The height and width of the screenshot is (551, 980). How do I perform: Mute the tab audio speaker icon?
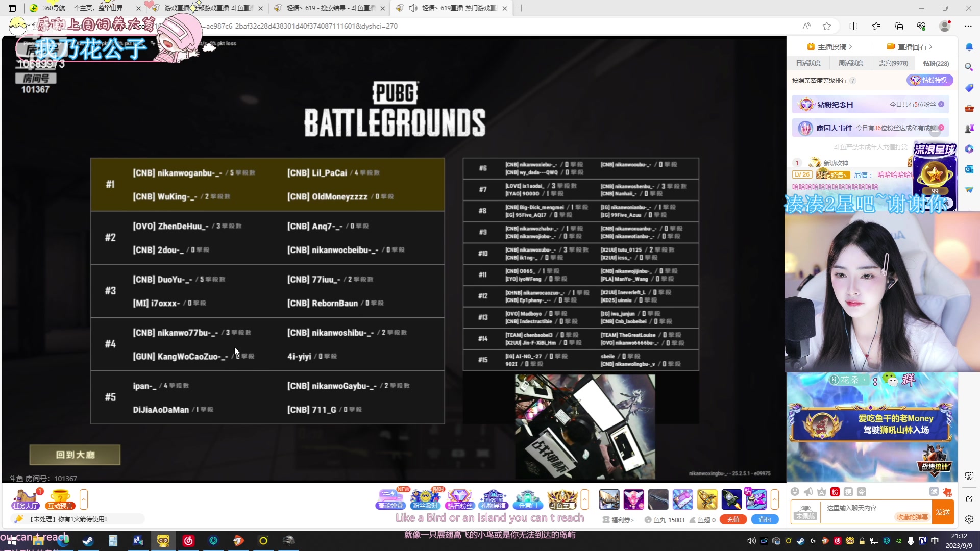(x=413, y=8)
